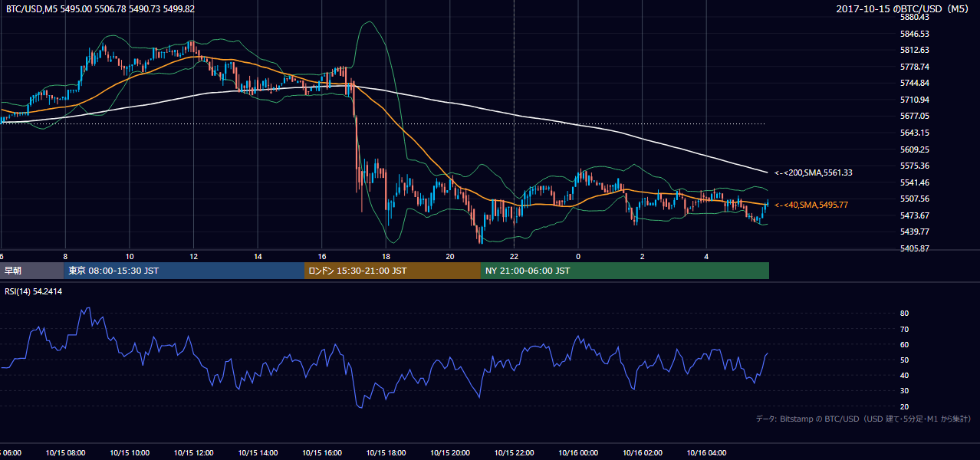
Task: Click RSI scale value 60
Action: click(905, 344)
